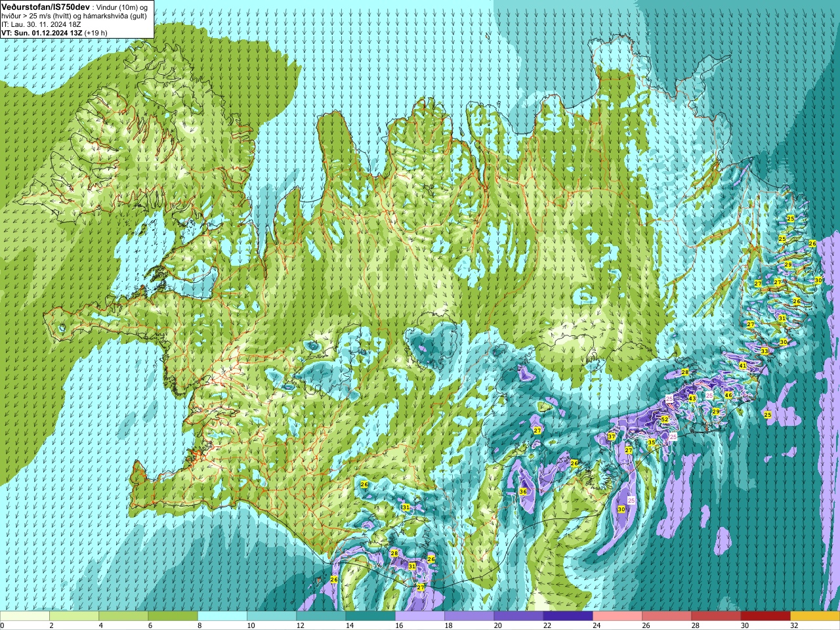Click the legend scale tick label '0'

coord(2,625)
